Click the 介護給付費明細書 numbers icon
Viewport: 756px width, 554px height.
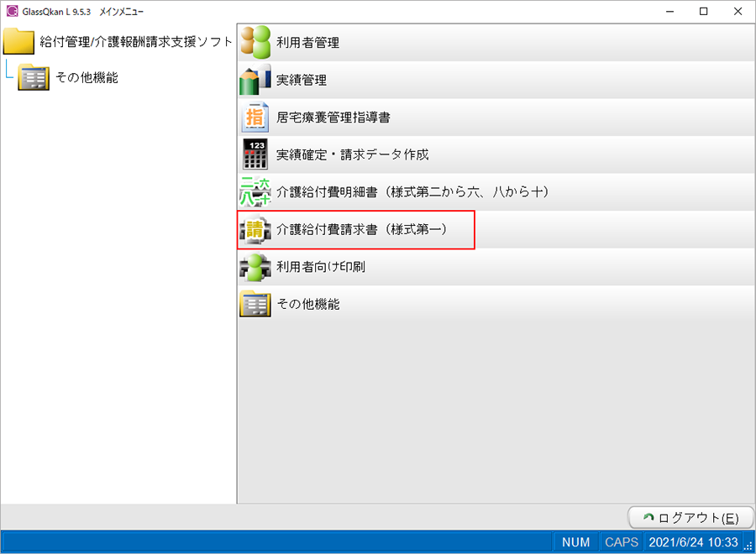pyautogui.click(x=255, y=192)
